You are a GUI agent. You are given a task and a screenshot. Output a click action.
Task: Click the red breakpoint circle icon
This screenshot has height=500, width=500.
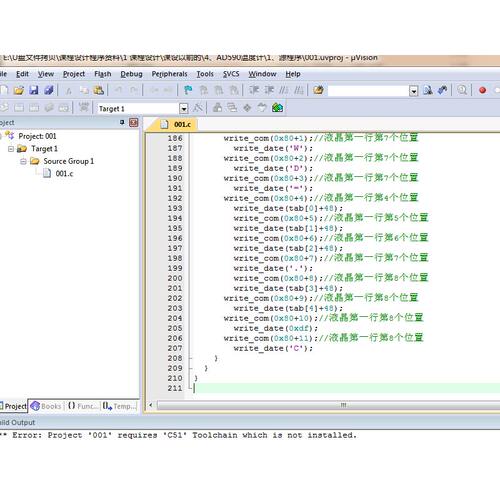tap(482, 90)
